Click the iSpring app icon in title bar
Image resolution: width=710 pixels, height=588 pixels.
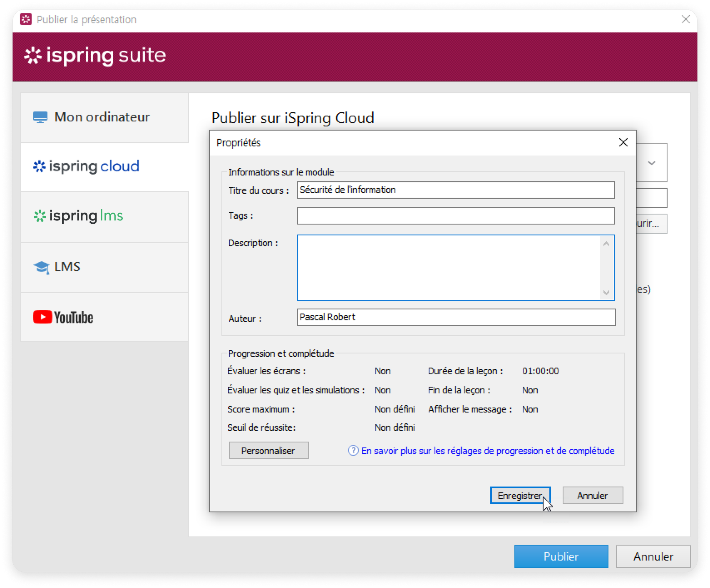tap(26, 20)
